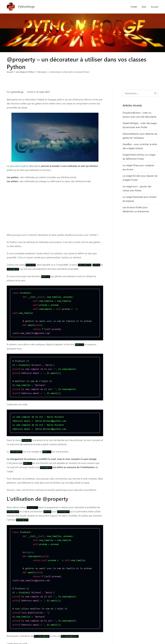This screenshot has height=644, width=165.
Task: Open 'Le décorateur python' link
Action: pyautogui.click(x=18, y=166)
